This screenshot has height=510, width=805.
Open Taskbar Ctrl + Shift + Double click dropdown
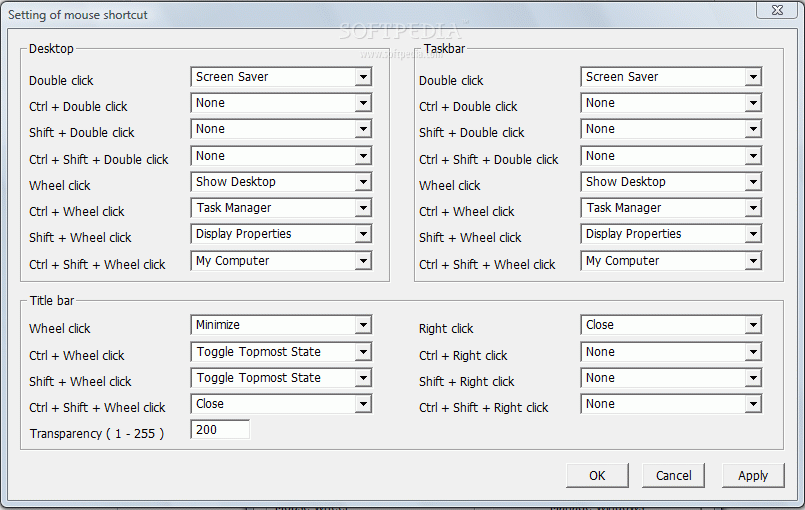click(671, 156)
